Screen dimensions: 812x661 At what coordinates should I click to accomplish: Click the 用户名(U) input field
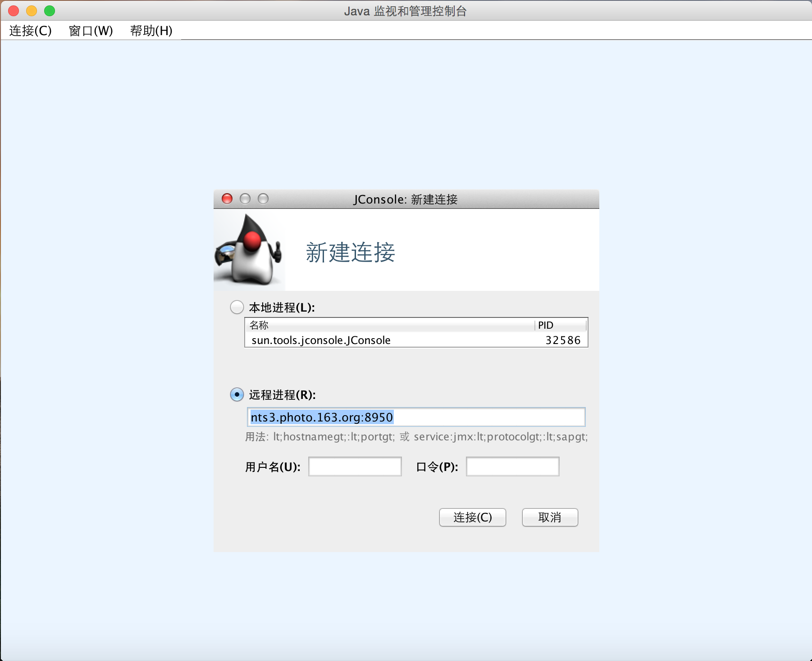coord(355,466)
